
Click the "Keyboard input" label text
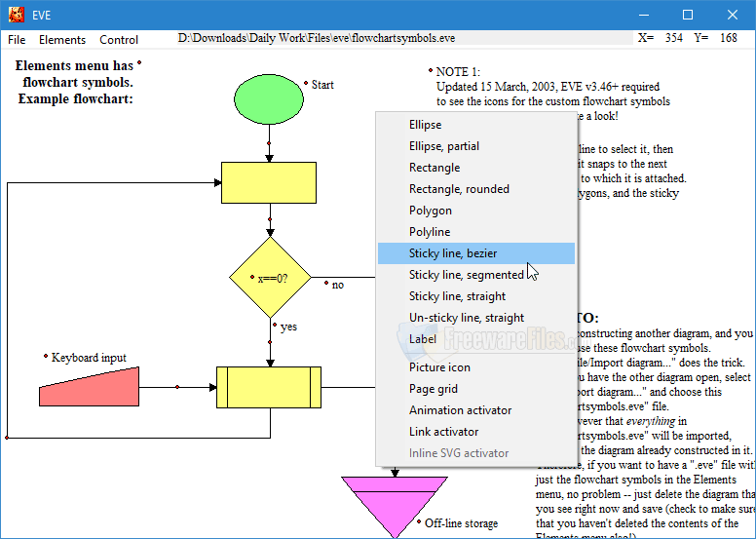89,358
